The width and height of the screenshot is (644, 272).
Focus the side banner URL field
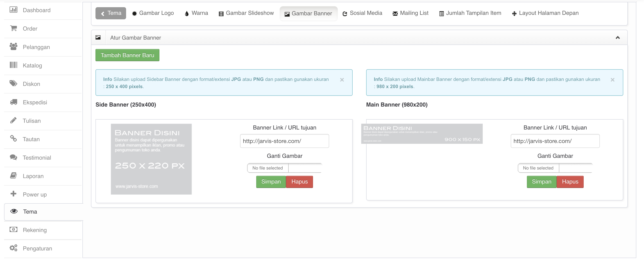coord(284,141)
